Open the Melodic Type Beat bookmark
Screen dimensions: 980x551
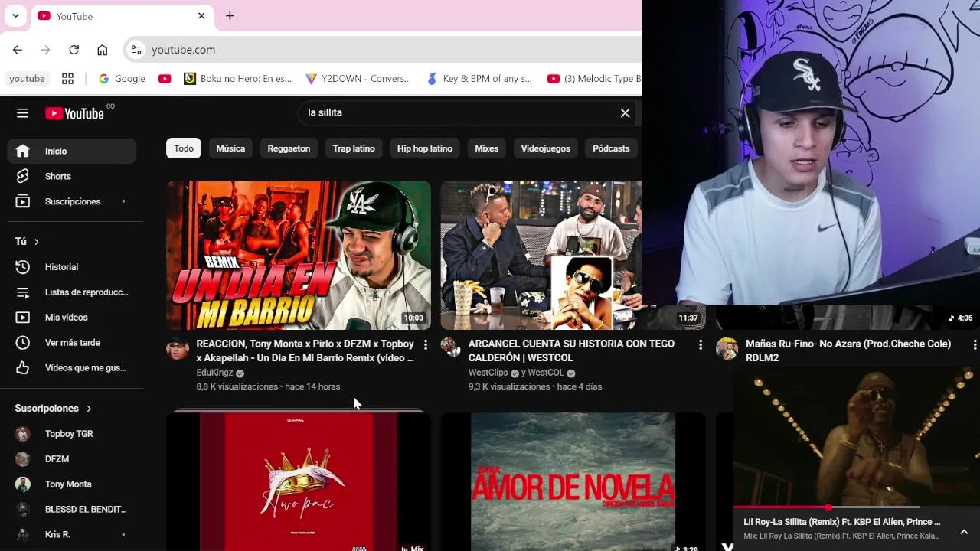[594, 79]
